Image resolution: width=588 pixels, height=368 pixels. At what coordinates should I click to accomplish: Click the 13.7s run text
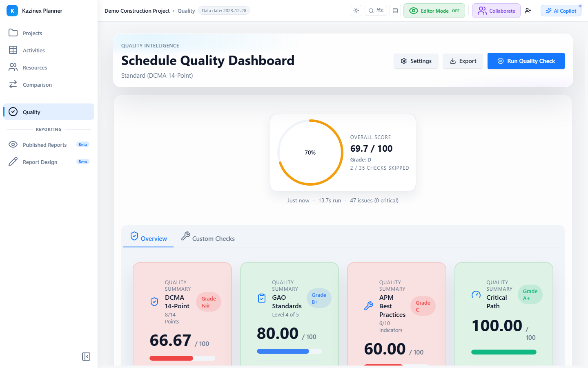(330, 200)
